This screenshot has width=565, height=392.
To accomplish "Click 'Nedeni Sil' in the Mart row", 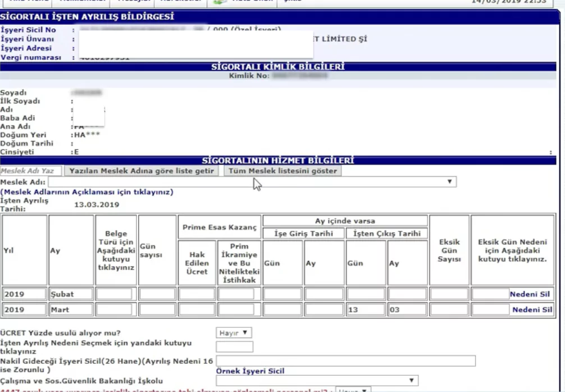I will tap(531, 309).
